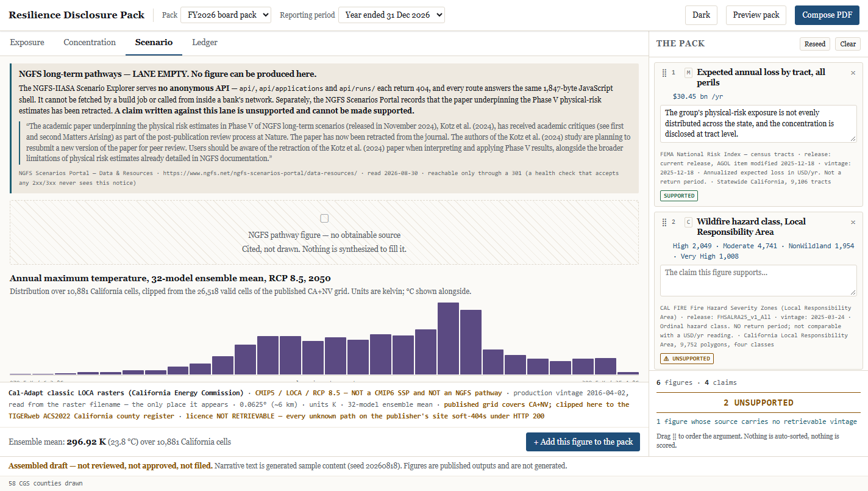Switch to the Exposure tab

(27, 43)
